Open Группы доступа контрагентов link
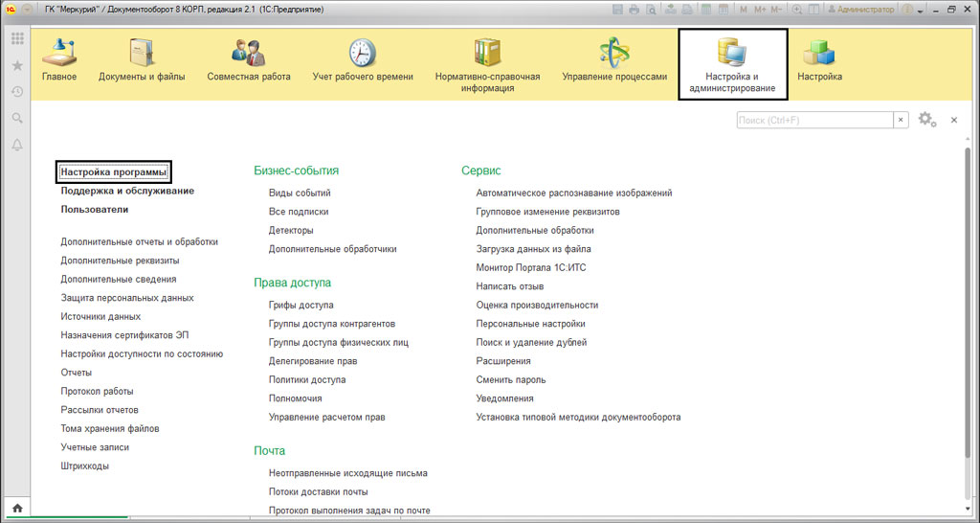The width and height of the screenshot is (980, 523). point(331,324)
